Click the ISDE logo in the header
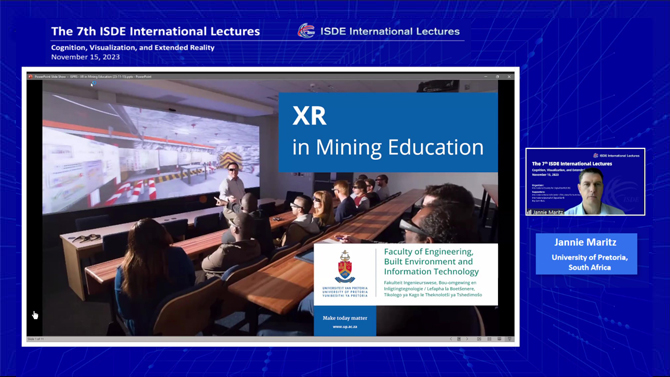The height and width of the screenshot is (377, 670). [306, 31]
